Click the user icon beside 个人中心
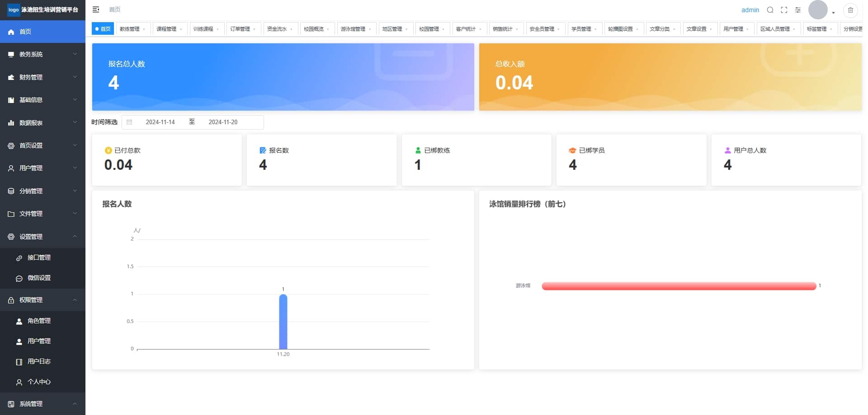 pos(19,382)
